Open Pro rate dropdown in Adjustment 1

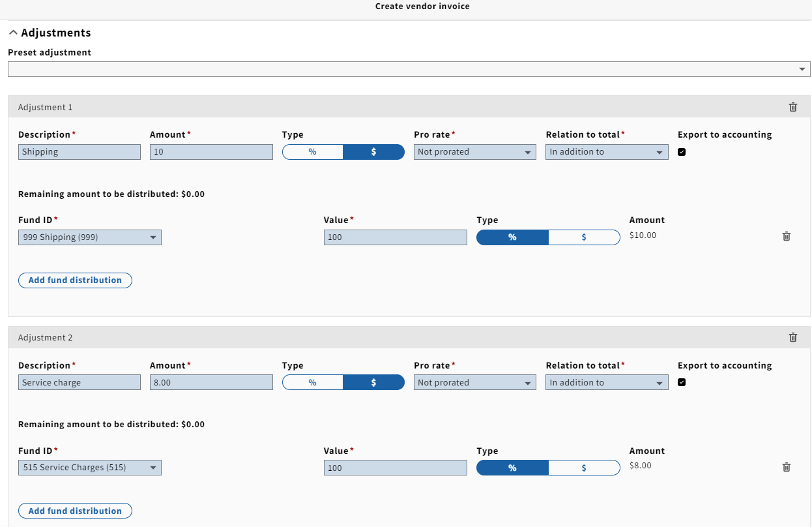pos(475,152)
